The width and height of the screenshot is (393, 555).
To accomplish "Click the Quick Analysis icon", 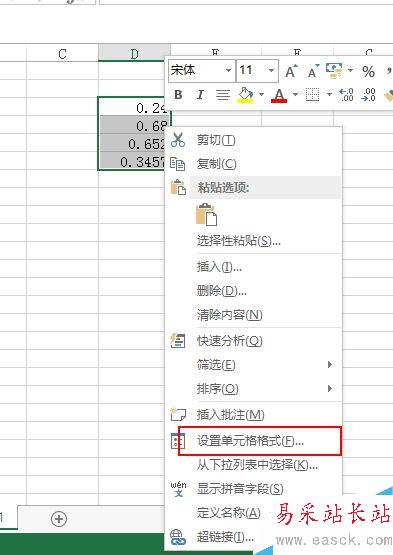I will pos(178,341).
